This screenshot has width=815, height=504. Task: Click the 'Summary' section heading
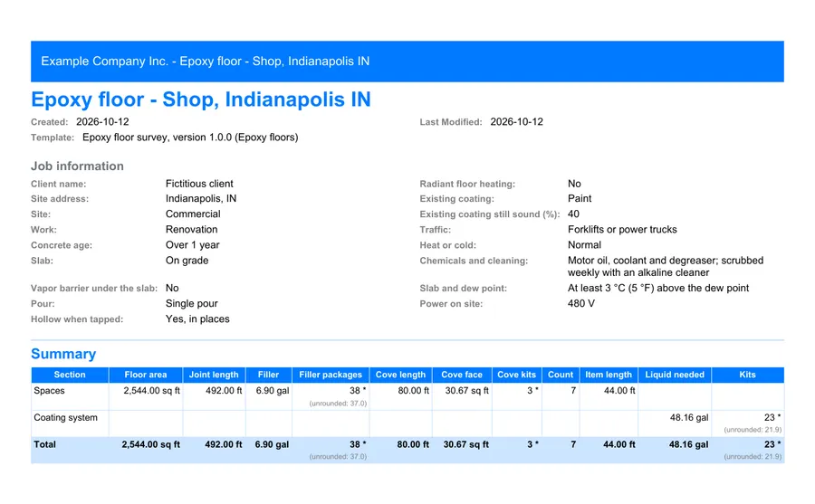pos(63,354)
